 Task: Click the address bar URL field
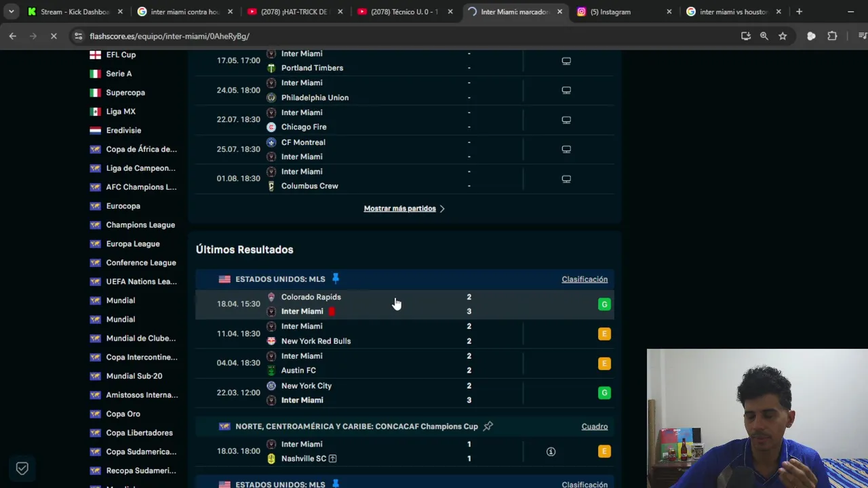pos(407,36)
